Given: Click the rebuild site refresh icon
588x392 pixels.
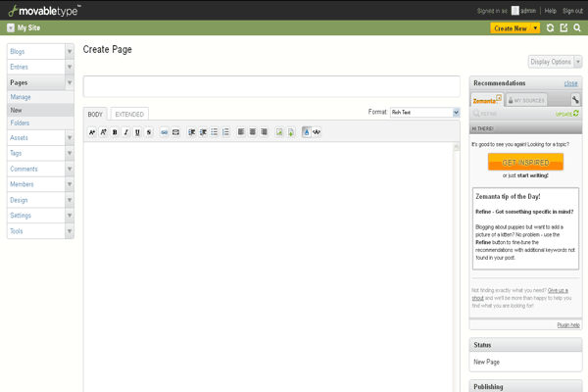Looking at the screenshot, I should tap(550, 27).
